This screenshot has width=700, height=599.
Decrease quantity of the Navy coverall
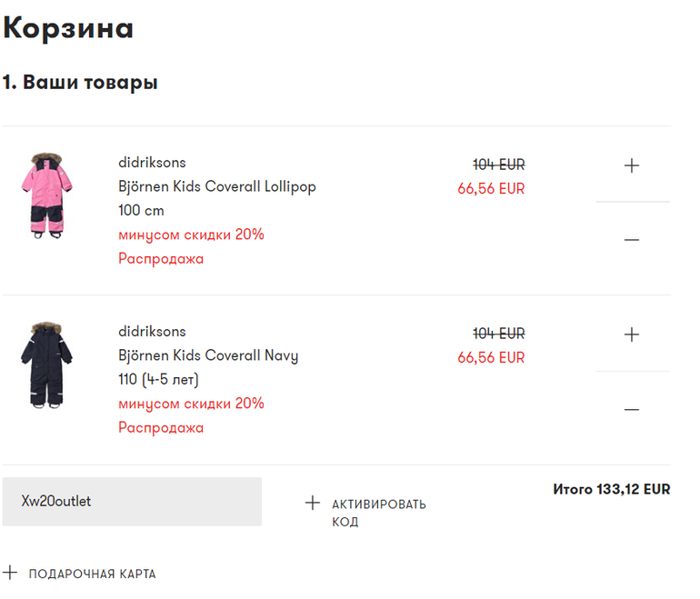click(632, 409)
